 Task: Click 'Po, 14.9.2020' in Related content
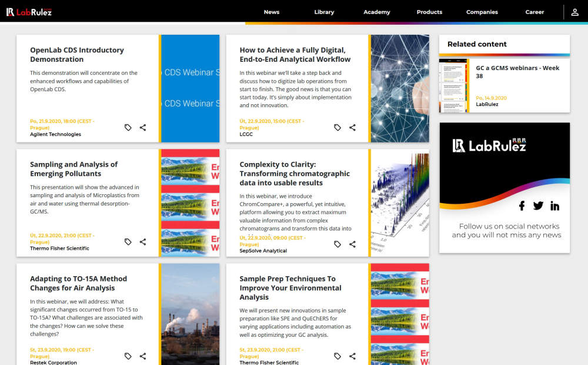(x=491, y=98)
